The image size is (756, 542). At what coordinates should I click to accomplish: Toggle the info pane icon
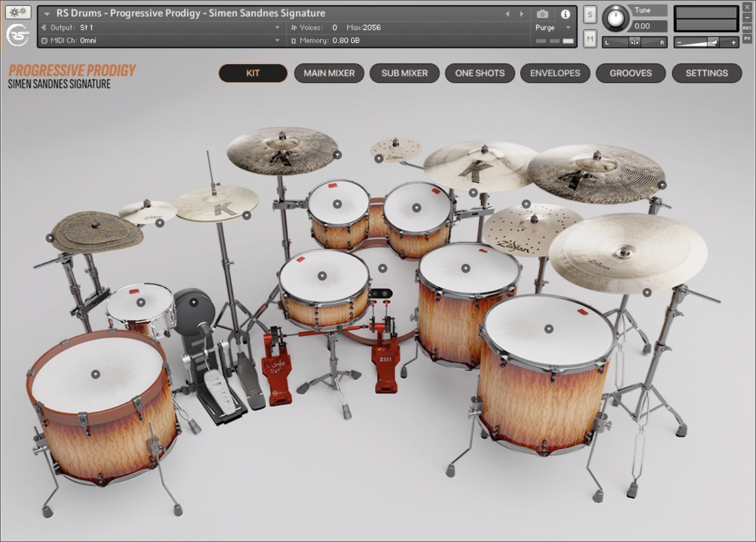click(x=565, y=14)
